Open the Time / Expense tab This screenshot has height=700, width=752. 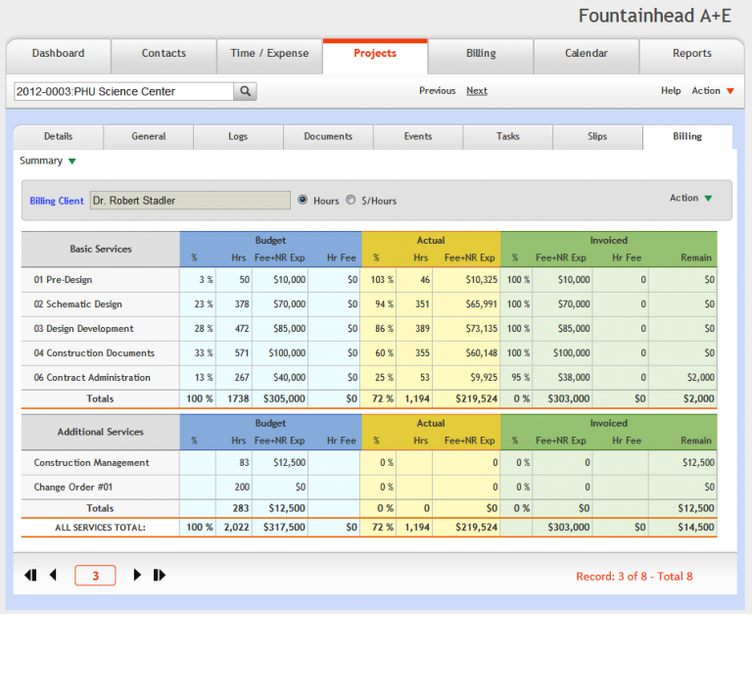[x=269, y=54]
